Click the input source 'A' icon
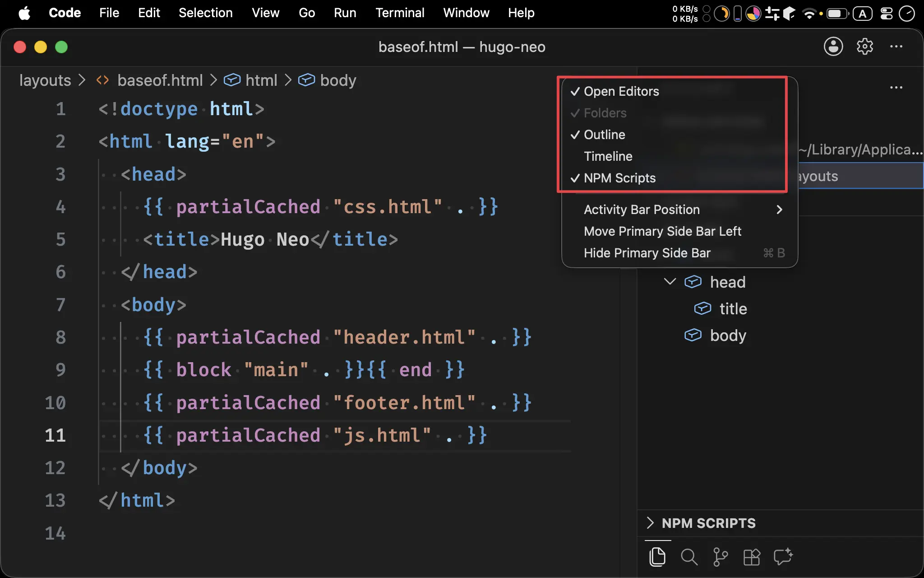 [x=863, y=14]
